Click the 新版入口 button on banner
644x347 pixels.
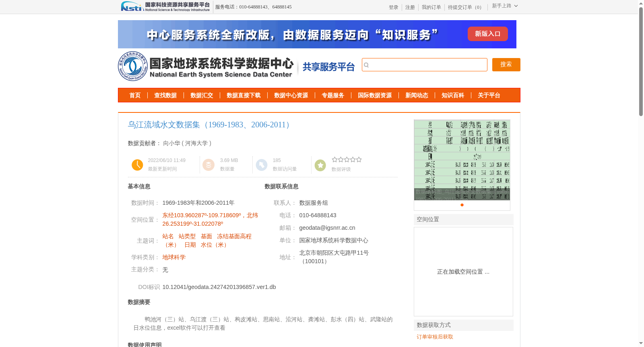click(487, 34)
